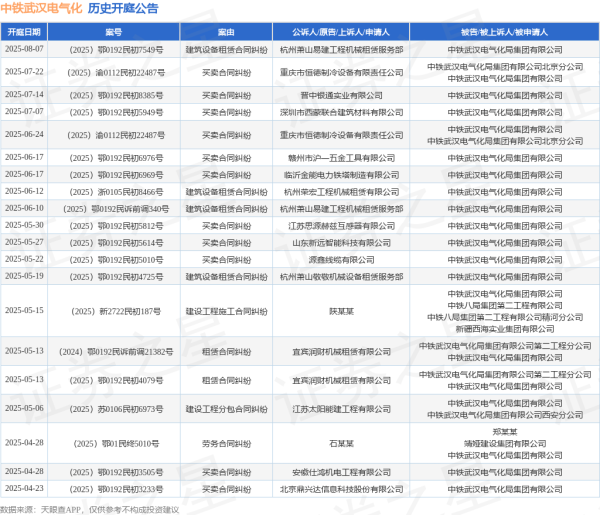Select case number 鄂0192民初5010号
Viewport: 600px width, 515px height.
(x=116, y=260)
